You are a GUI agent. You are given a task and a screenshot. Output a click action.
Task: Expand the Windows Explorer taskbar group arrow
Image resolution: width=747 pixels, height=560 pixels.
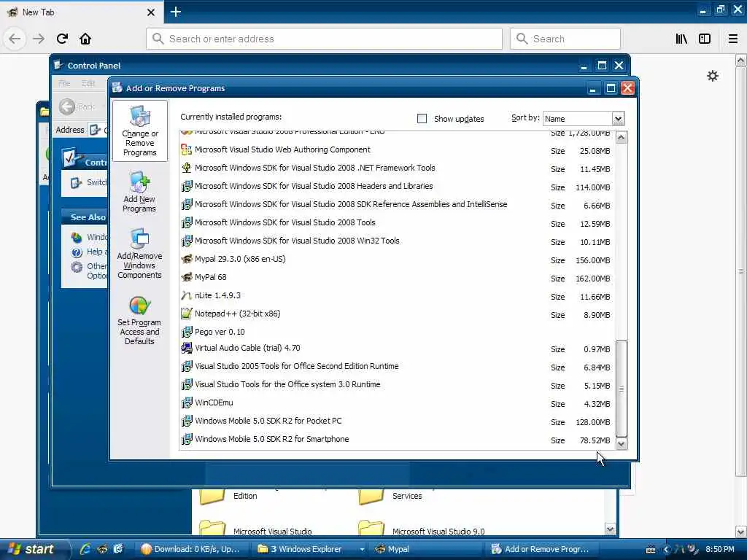[x=362, y=549]
